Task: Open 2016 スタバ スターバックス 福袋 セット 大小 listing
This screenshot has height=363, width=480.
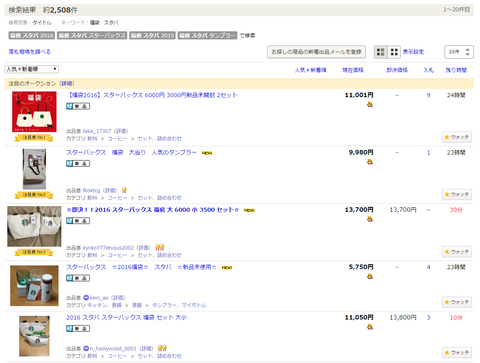Action: point(126,317)
